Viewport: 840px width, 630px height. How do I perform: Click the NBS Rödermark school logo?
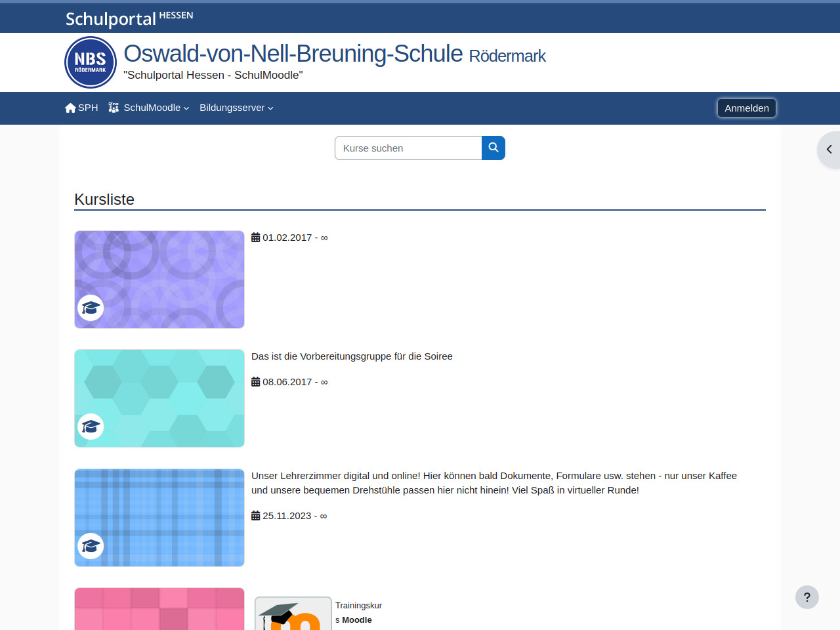tap(91, 62)
